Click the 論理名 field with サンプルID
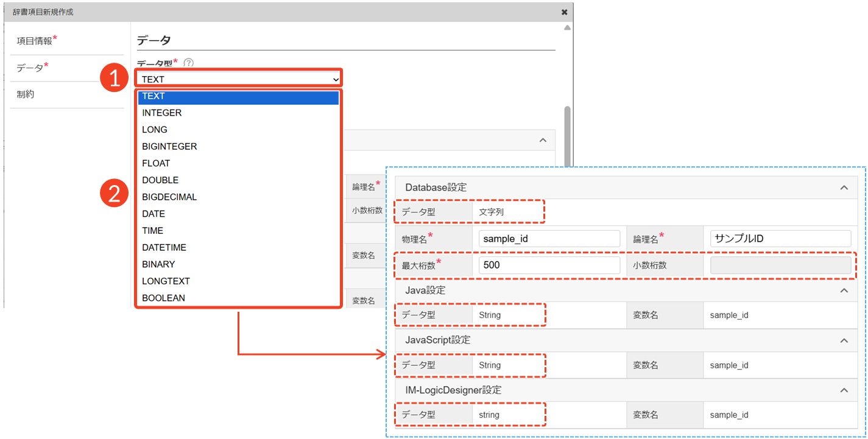Viewport: 868px width, 439px height. pos(780,239)
